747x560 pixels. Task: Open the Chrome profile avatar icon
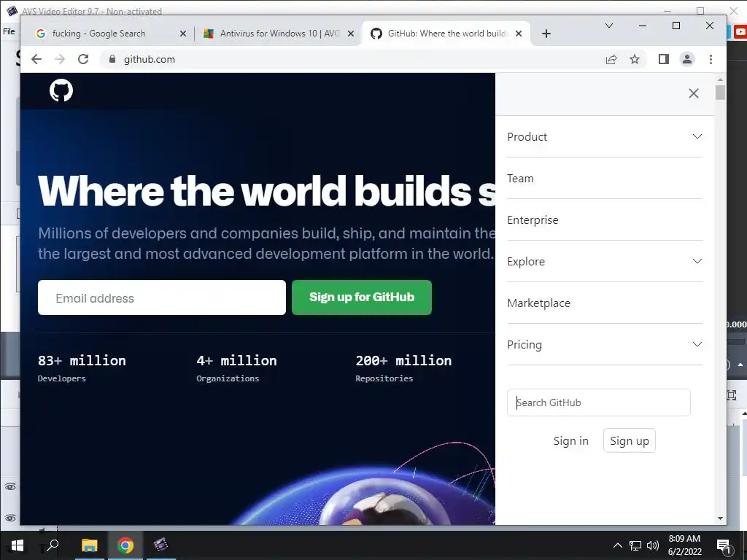tap(687, 59)
